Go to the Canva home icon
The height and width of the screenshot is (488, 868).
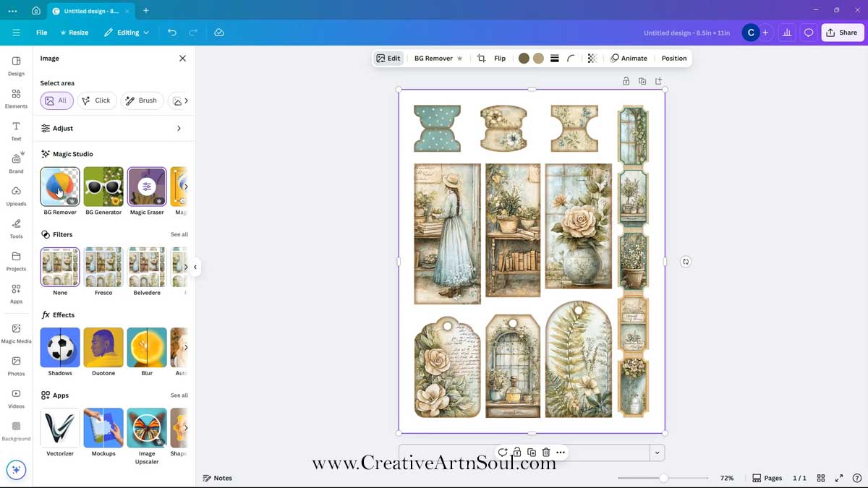click(36, 11)
